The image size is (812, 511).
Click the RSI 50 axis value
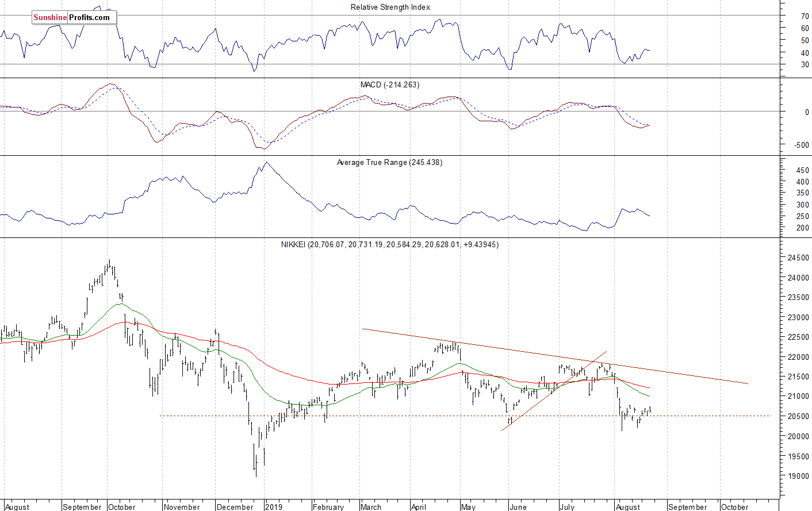(805, 41)
